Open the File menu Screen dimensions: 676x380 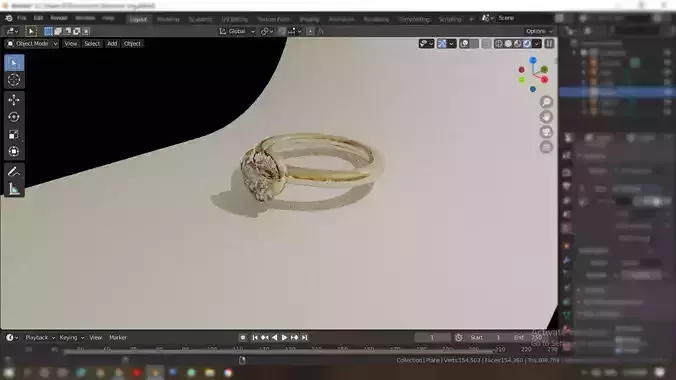(x=22, y=18)
